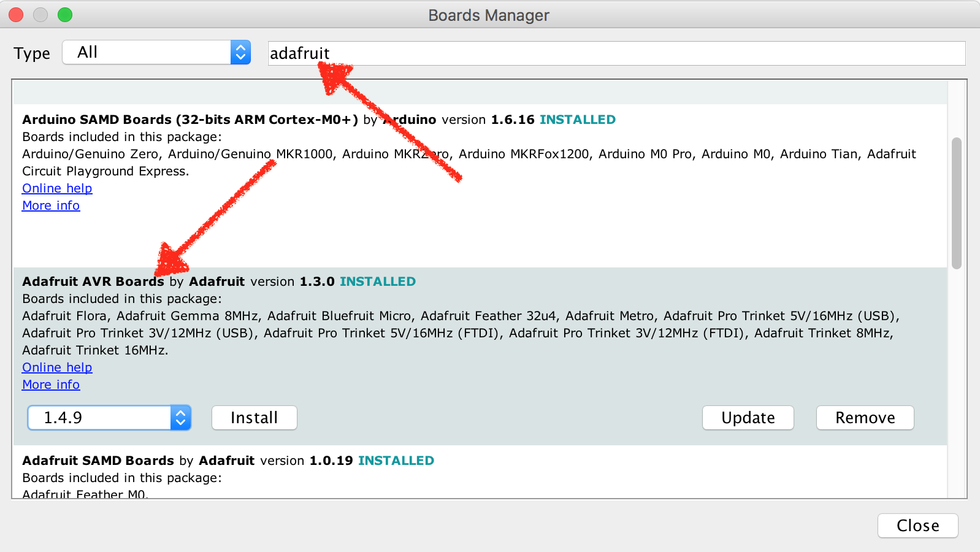
Task: Open More info for Arduino SAMD Boards
Action: point(51,205)
